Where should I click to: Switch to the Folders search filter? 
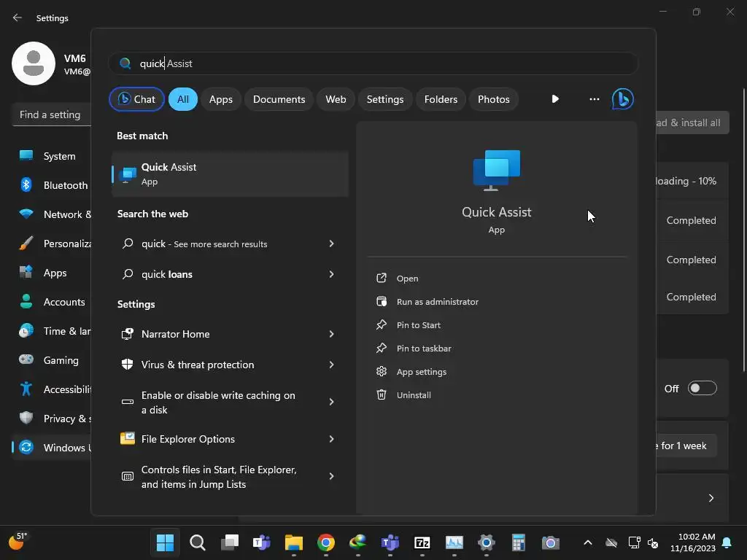coord(441,99)
